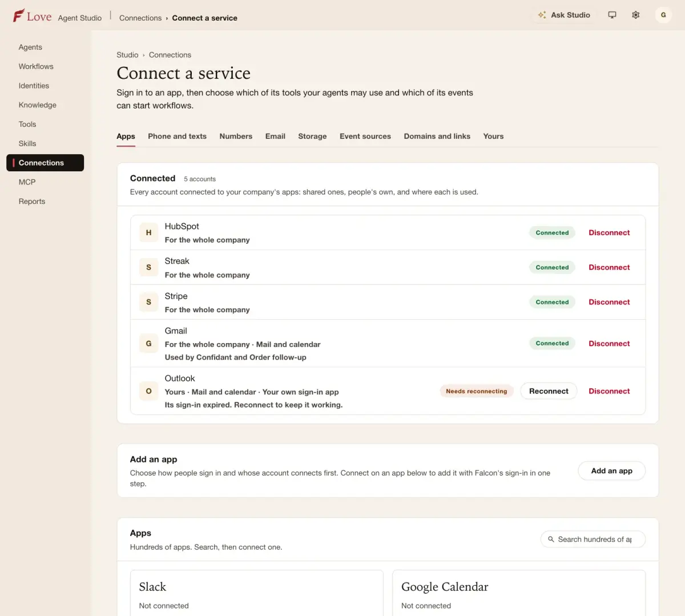Open the Slack app card

tap(256, 593)
